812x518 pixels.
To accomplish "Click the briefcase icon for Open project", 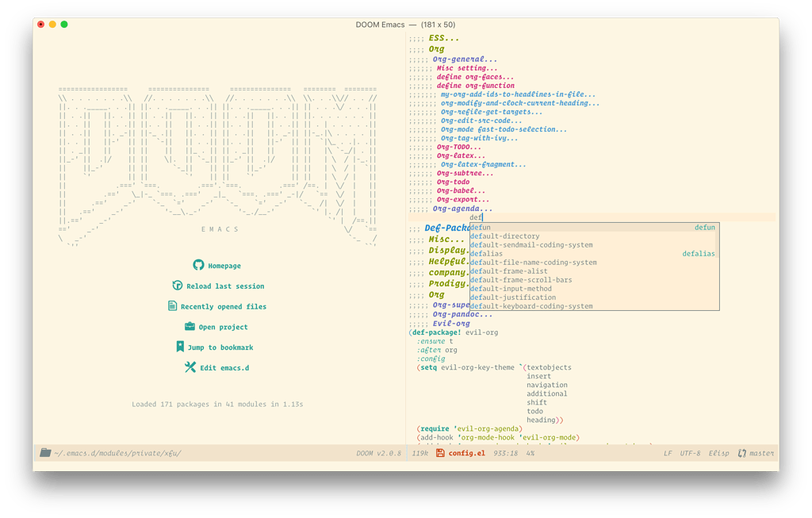I will (190, 327).
